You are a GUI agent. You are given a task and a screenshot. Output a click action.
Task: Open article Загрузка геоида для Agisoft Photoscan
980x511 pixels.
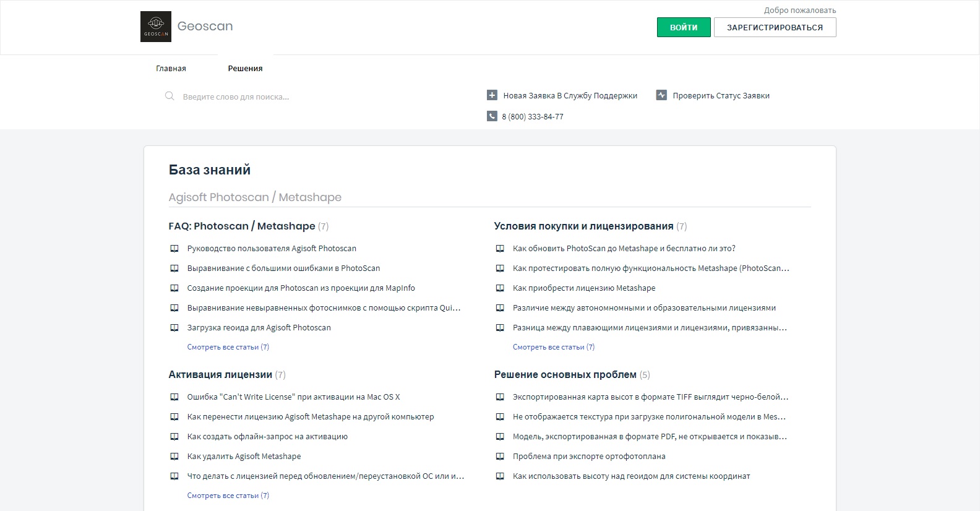[x=259, y=328]
